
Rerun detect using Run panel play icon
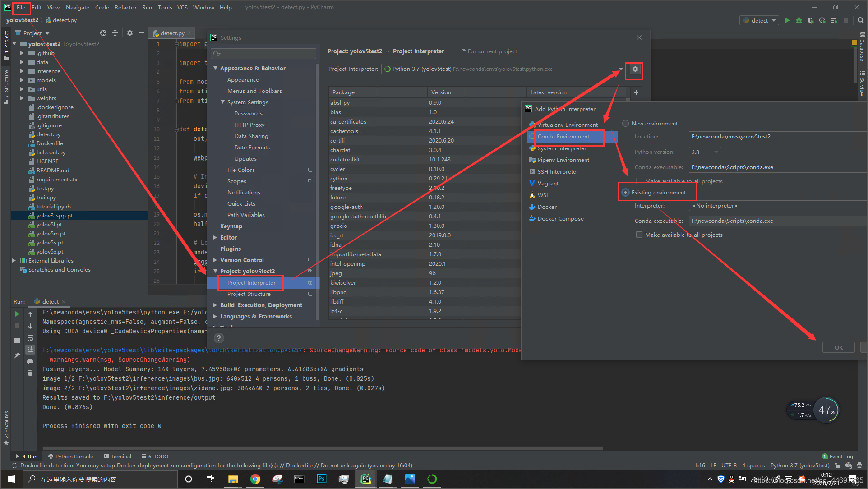pyautogui.click(x=17, y=314)
